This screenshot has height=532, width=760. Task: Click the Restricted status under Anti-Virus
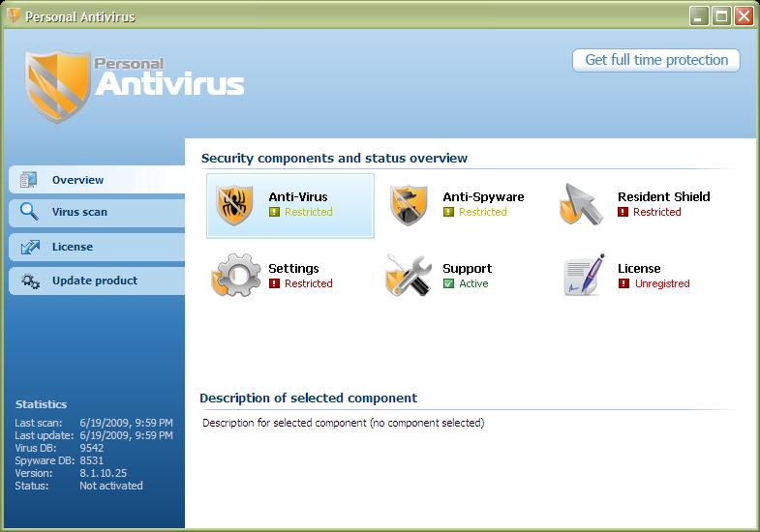click(x=308, y=212)
